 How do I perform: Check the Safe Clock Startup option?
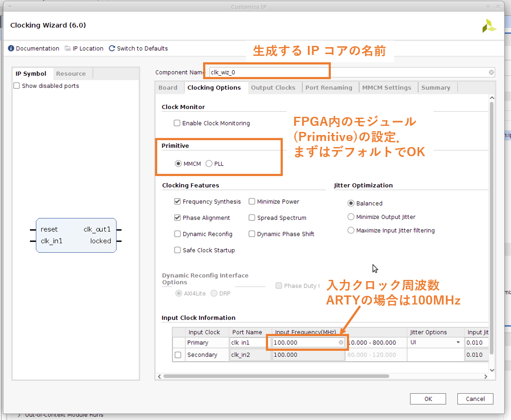(177, 250)
